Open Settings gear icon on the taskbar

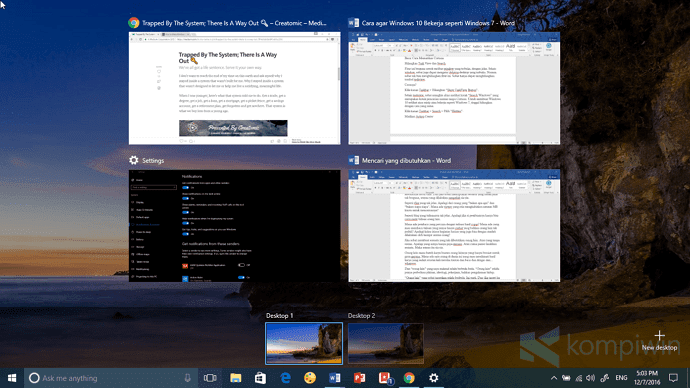(433, 378)
